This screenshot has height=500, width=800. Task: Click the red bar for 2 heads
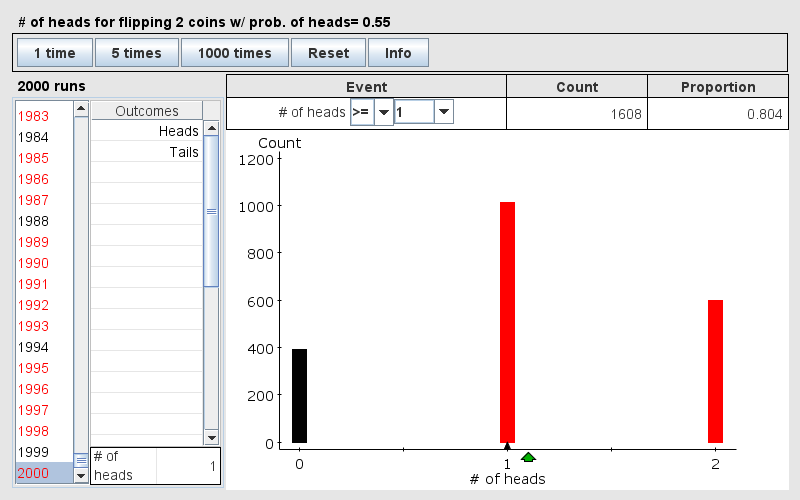[x=715, y=371]
